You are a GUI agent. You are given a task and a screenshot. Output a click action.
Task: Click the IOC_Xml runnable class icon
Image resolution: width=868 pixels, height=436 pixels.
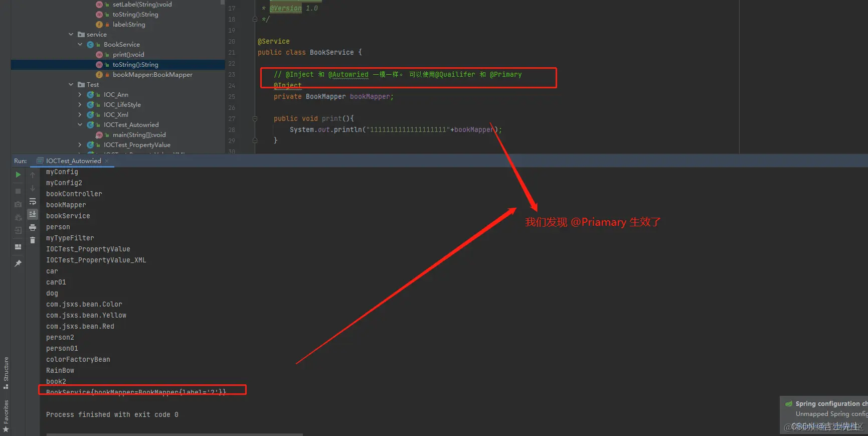[90, 115]
